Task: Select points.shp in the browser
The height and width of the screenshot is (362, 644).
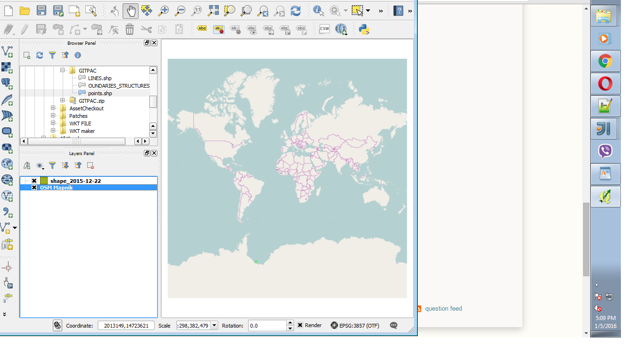Action: click(100, 93)
